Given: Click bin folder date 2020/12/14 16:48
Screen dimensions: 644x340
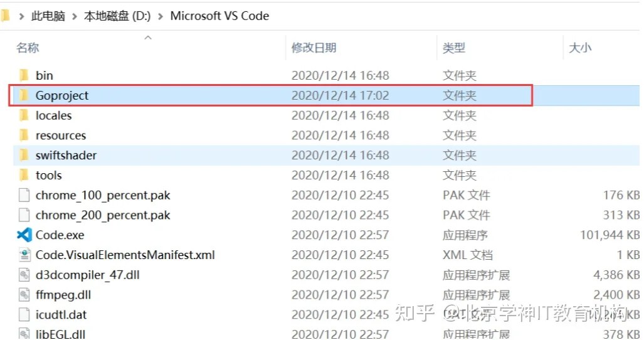Looking at the screenshot, I should [x=340, y=75].
